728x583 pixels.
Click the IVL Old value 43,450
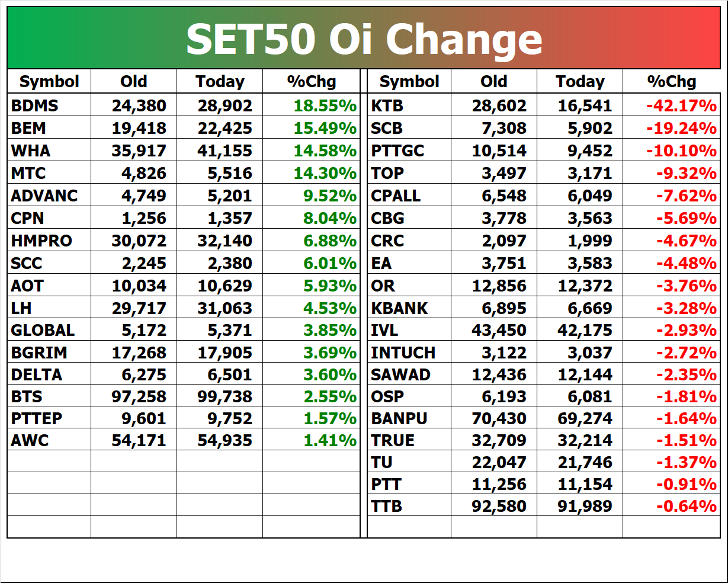point(494,330)
